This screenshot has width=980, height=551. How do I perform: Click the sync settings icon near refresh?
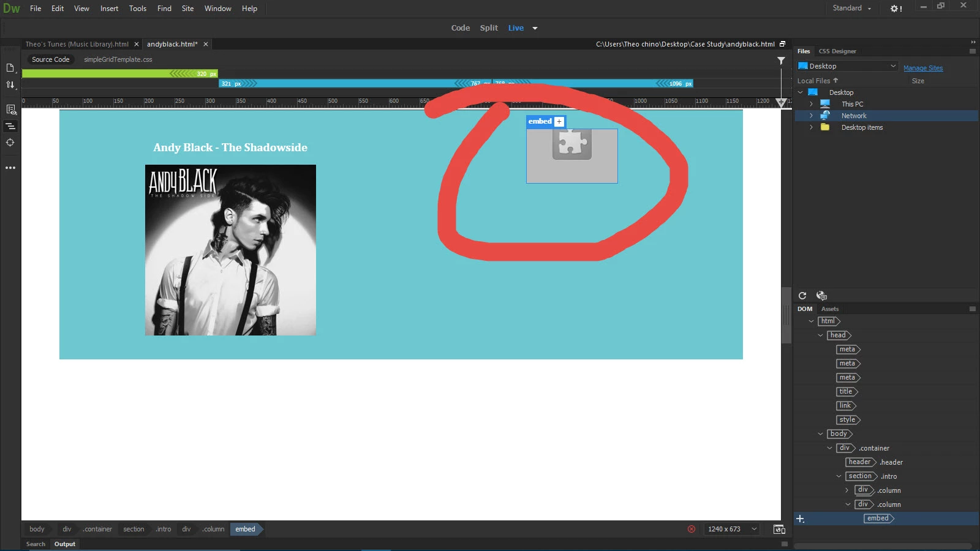[821, 296]
